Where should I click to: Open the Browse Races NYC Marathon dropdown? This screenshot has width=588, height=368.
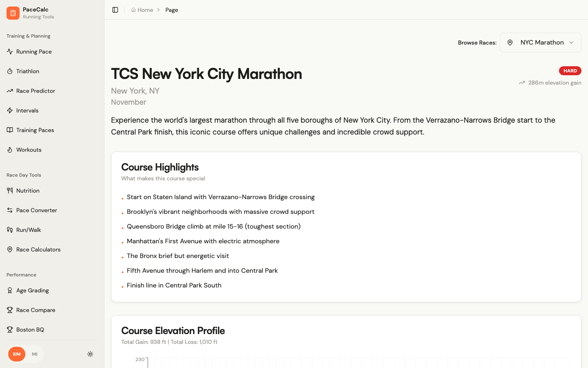pyautogui.click(x=540, y=43)
